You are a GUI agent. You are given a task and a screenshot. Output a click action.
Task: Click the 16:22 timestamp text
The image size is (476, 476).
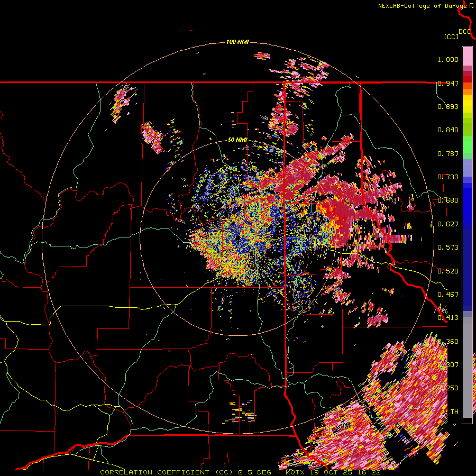[368, 472]
